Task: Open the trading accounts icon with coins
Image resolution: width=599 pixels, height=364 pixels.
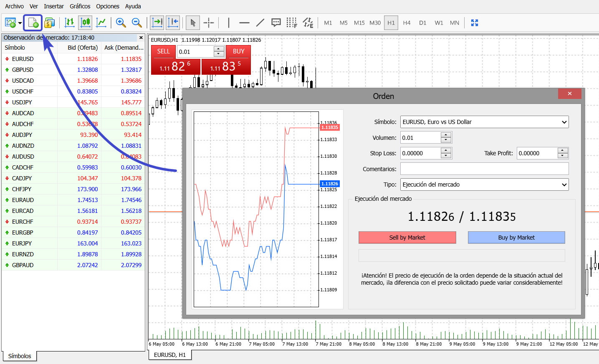Action: [x=49, y=23]
